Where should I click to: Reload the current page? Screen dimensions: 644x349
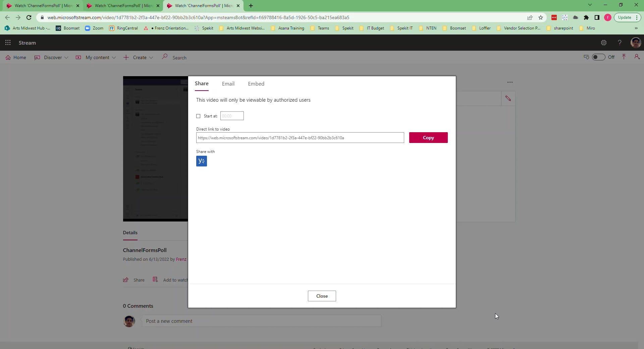point(29,17)
